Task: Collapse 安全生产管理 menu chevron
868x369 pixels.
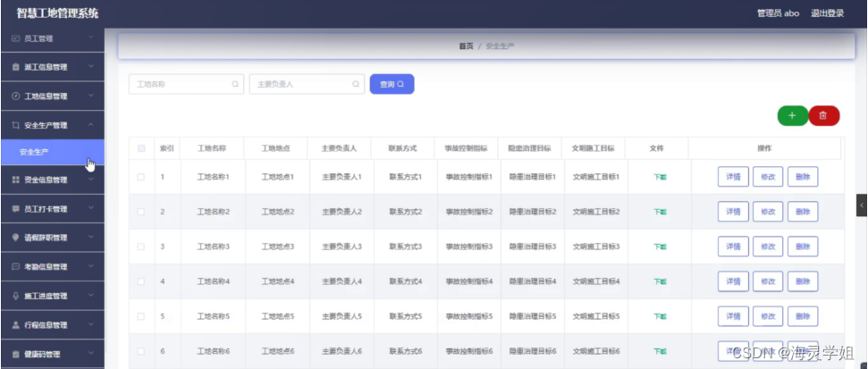Action: 91,125
